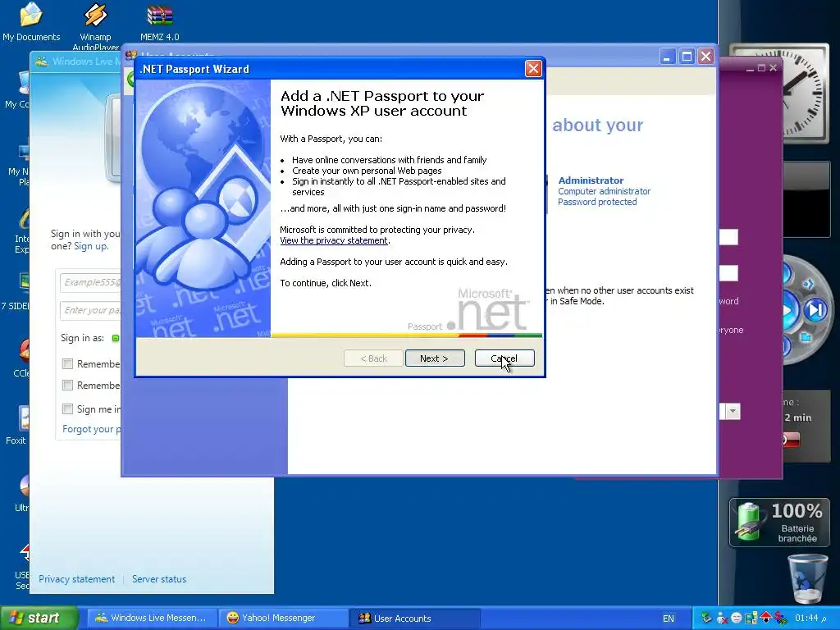The image size is (840, 630).
Task: Switch to User Accounts taskbar button
Action: (415, 619)
